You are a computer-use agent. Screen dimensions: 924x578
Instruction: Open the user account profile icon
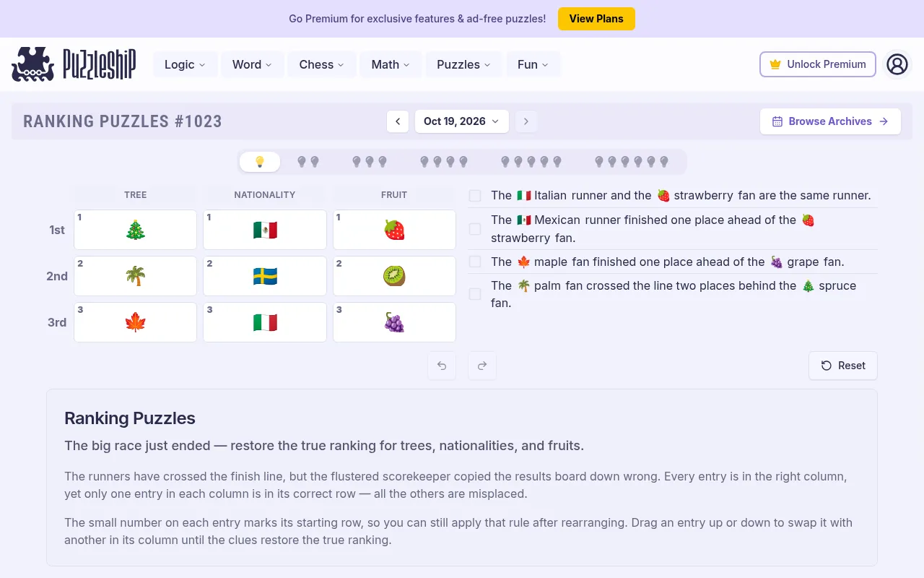tap(897, 64)
